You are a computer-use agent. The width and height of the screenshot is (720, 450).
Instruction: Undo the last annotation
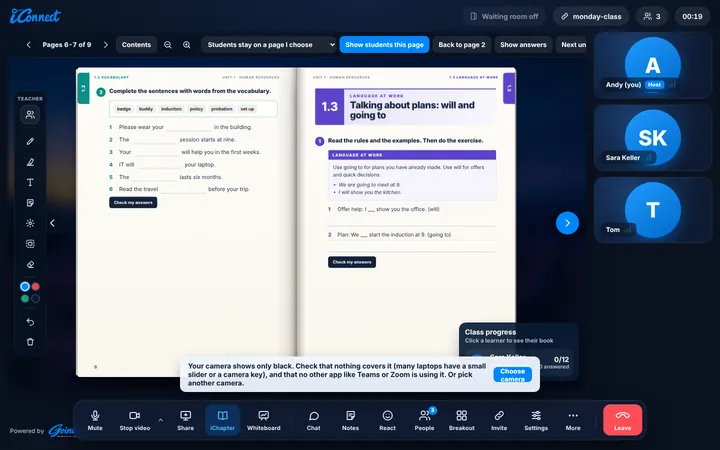tap(30, 322)
